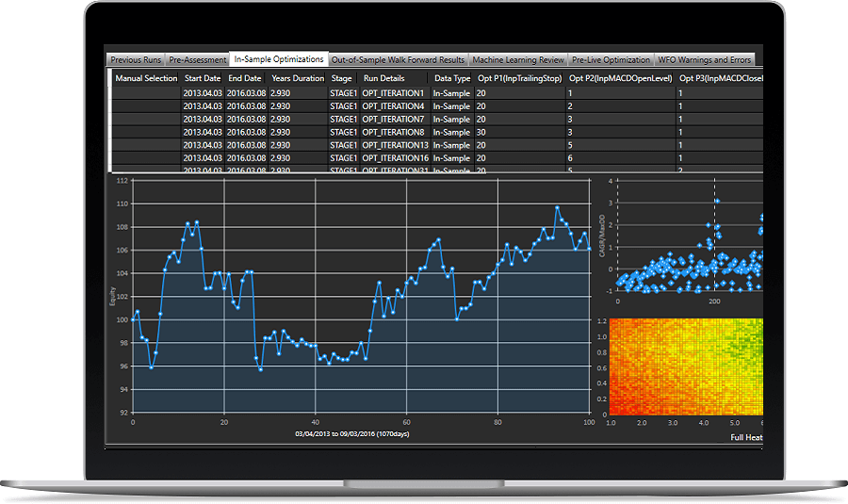Open the Pre-Assessment tab
The image size is (848, 504).
pos(198,60)
